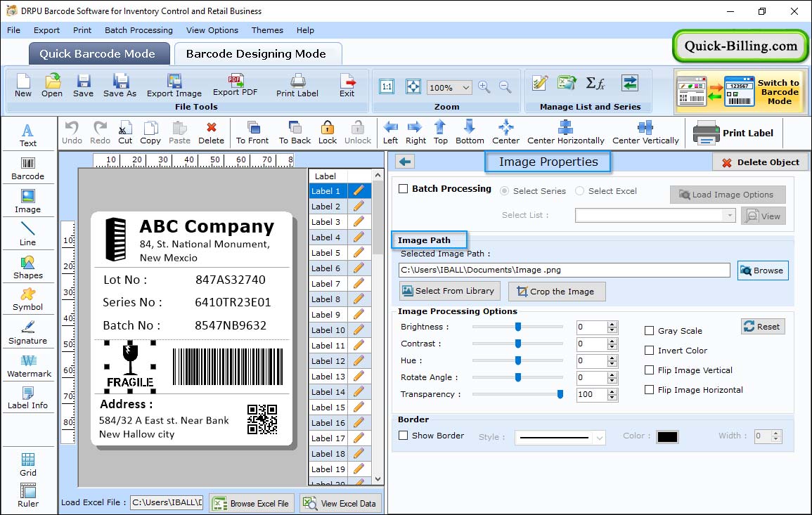Click Browse Excel File button
Screen dimensions: 812x515
click(x=252, y=504)
